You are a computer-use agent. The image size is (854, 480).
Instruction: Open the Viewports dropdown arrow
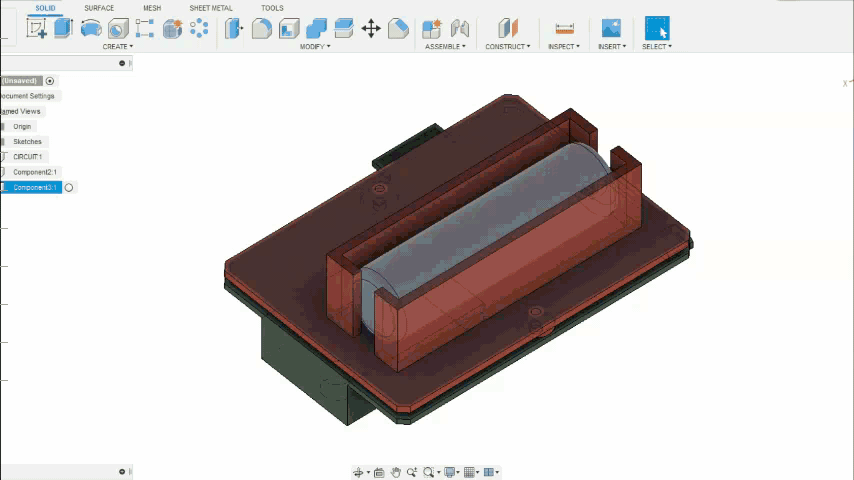(497, 473)
